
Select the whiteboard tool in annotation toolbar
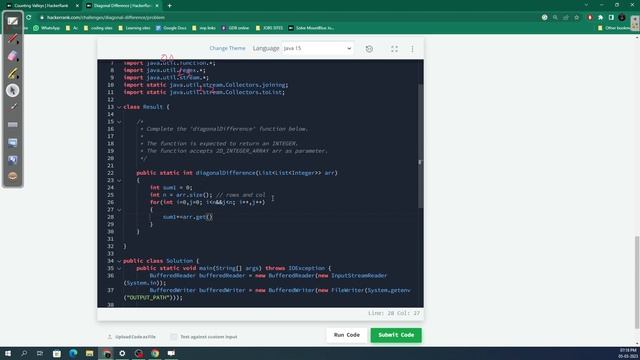(x=13, y=21)
